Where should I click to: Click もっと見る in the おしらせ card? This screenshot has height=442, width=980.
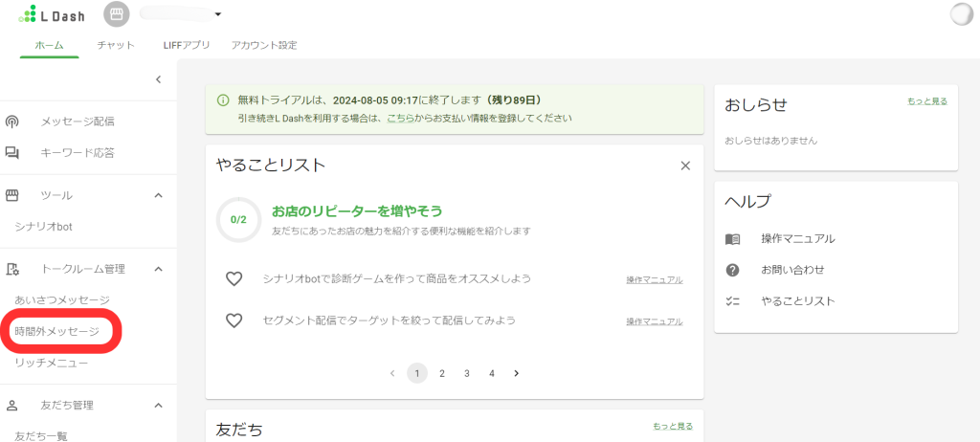click(x=927, y=100)
